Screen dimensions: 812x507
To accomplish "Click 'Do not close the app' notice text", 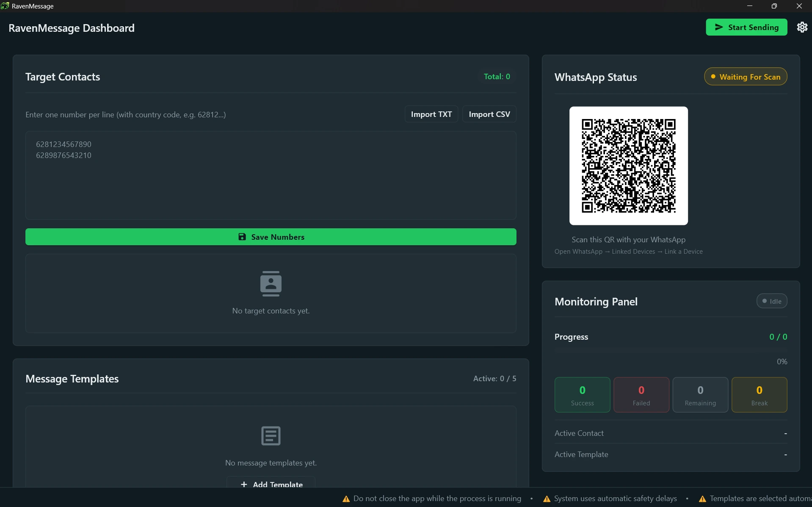I will [x=437, y=499].
